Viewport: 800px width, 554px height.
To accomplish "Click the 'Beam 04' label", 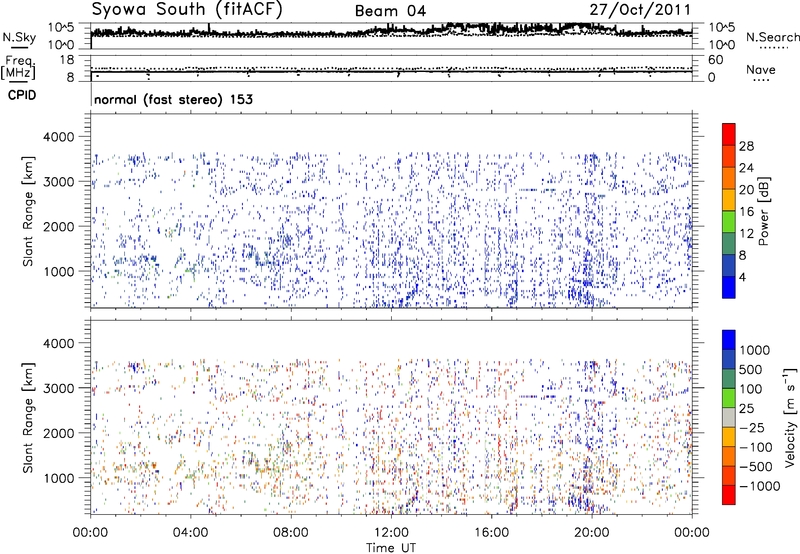I will click(x=390, y=11).
